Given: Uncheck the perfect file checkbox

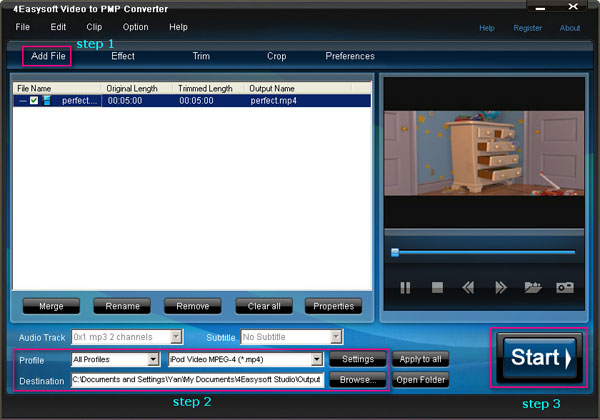Looking at the screenshot, I should click(34, 101).
